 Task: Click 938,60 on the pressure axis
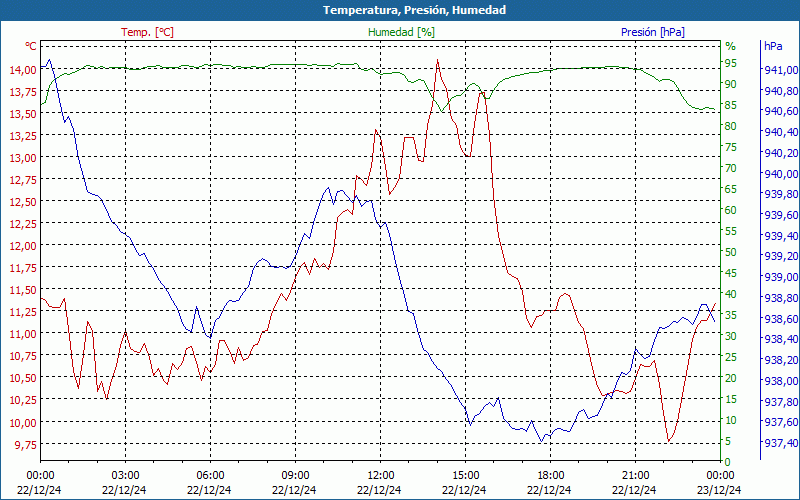pyautogui.click(x=780, y=318)
